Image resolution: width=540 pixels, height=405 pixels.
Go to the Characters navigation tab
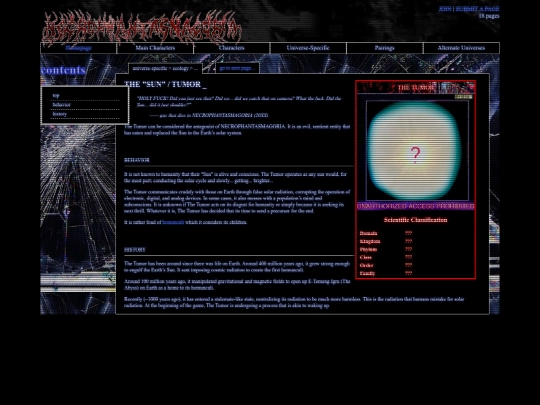(231, 48)
